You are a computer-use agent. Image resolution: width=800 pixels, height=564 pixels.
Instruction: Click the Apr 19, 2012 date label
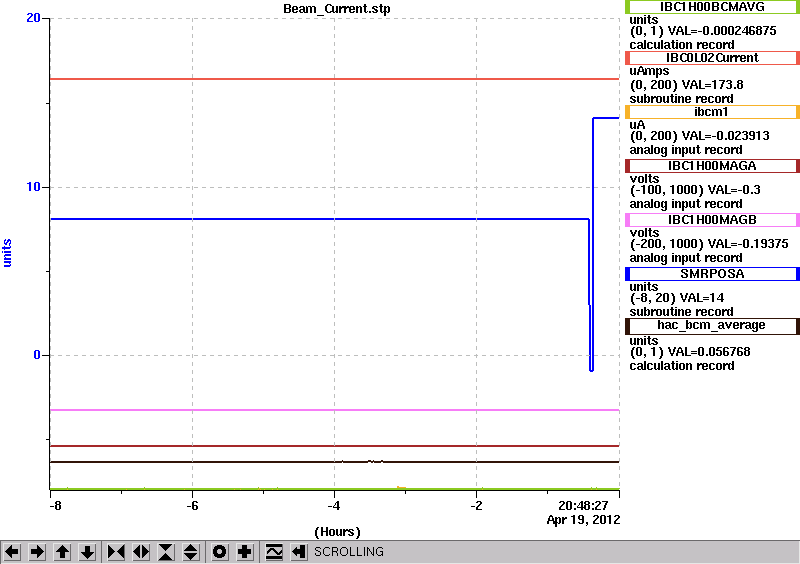point(583,520)
